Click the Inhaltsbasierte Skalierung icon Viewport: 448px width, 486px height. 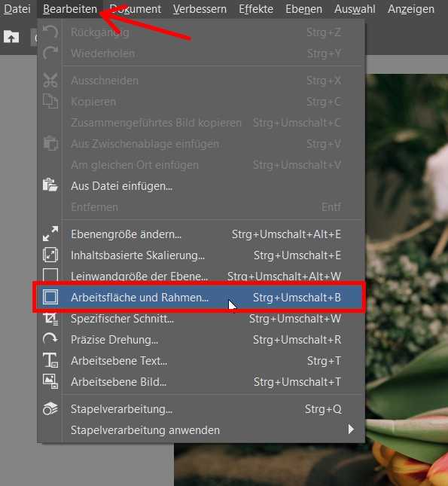coord(50,255)
